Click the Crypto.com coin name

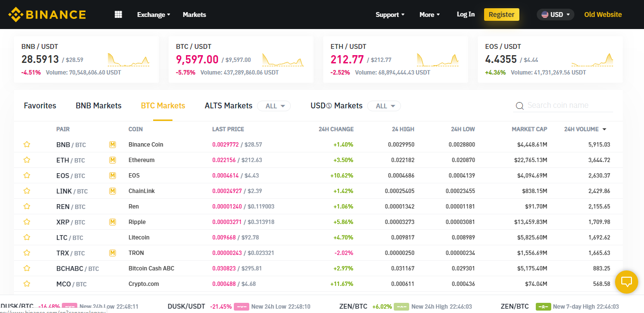pyautogui.click(x=143, y=284)
